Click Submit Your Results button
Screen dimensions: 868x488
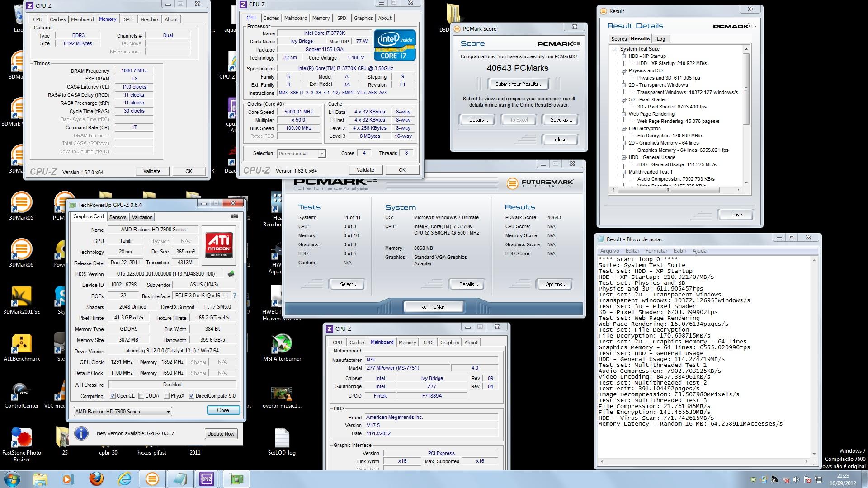518,84
